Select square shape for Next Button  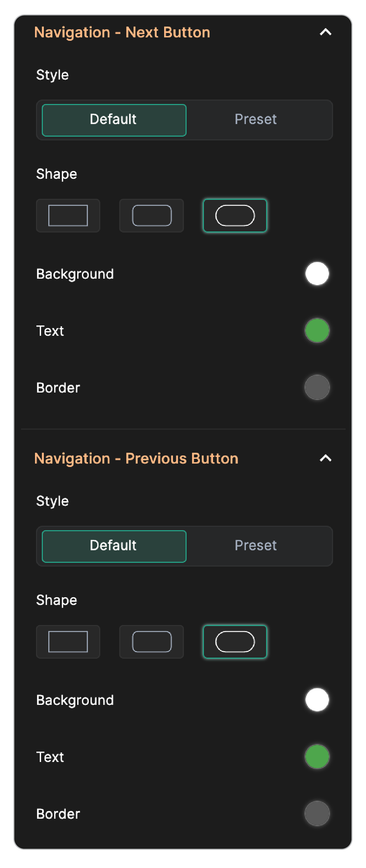click(x=68, y=215)
